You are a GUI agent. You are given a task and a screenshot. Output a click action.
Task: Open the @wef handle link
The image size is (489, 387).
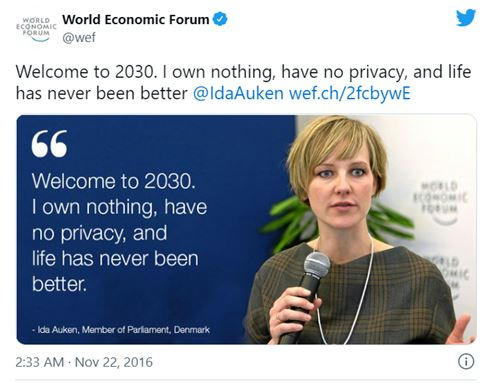coord(79,37)
